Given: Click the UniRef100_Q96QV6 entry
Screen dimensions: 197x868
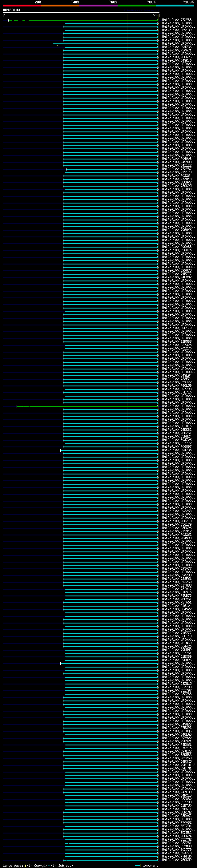Looking at the screenshot, I should click(x=177, y=230).
